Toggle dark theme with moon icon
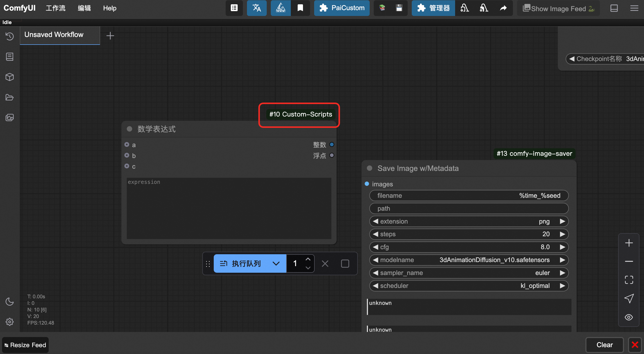The image size is (644, 354). (x=10, y=301)
